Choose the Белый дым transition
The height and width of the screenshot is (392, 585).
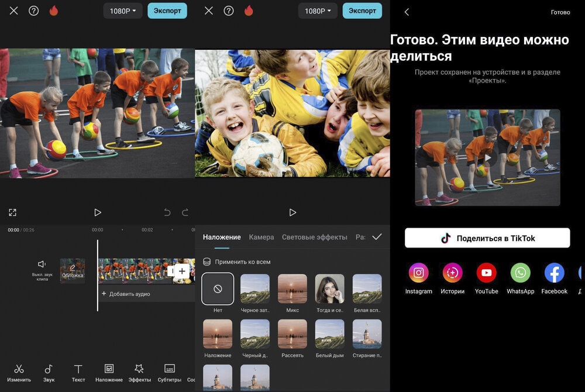(x=330, y=334)
